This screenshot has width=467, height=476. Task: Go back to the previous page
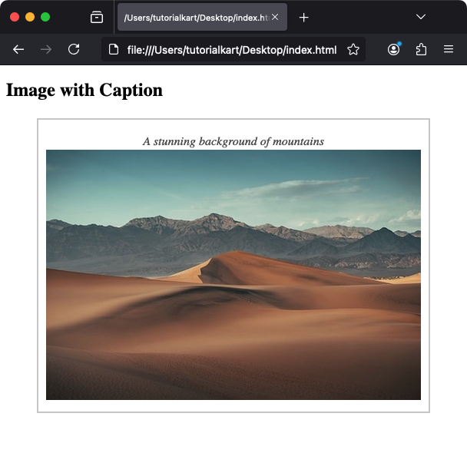pyautogui.click(x=18, y=49)
